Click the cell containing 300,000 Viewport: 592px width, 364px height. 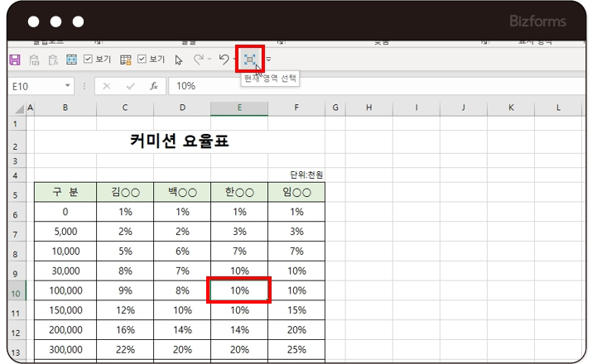[65, 349]
